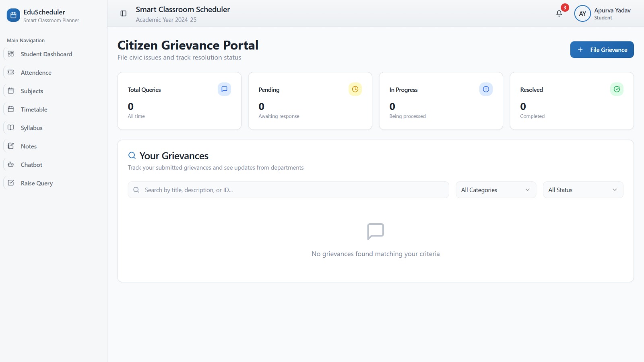Click the All Categories chevron arrow

(x=528, y=190)
